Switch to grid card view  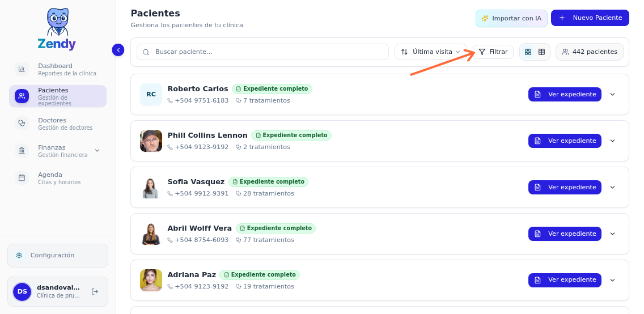click(528, 52)
